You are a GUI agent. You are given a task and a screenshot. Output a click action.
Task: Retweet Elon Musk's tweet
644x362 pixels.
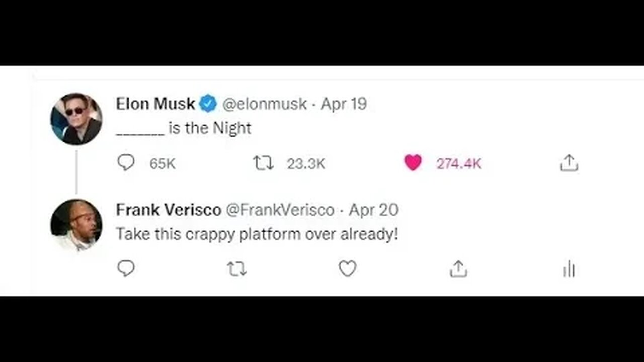click(x=264, y=163)
